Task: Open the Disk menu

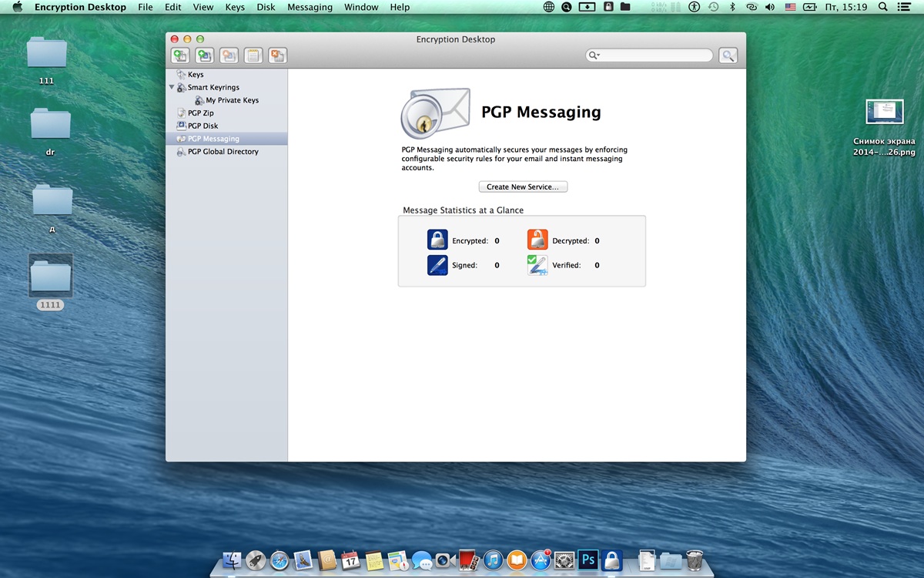Action: pos(266,7)
